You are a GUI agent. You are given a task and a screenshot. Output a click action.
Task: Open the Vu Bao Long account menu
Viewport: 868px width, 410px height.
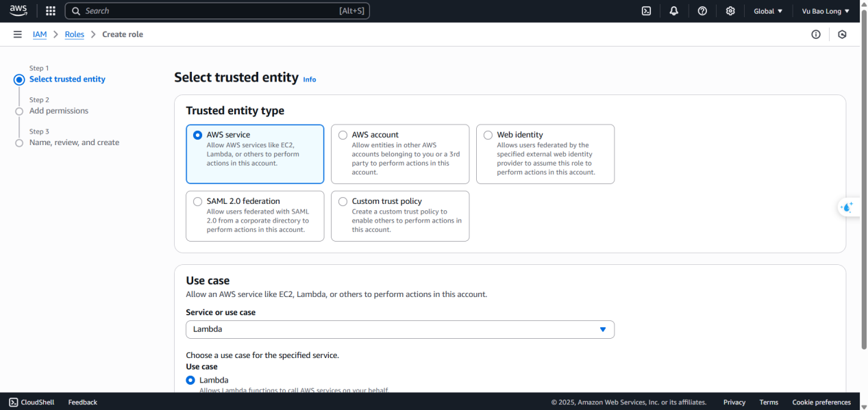pos(826,11)
